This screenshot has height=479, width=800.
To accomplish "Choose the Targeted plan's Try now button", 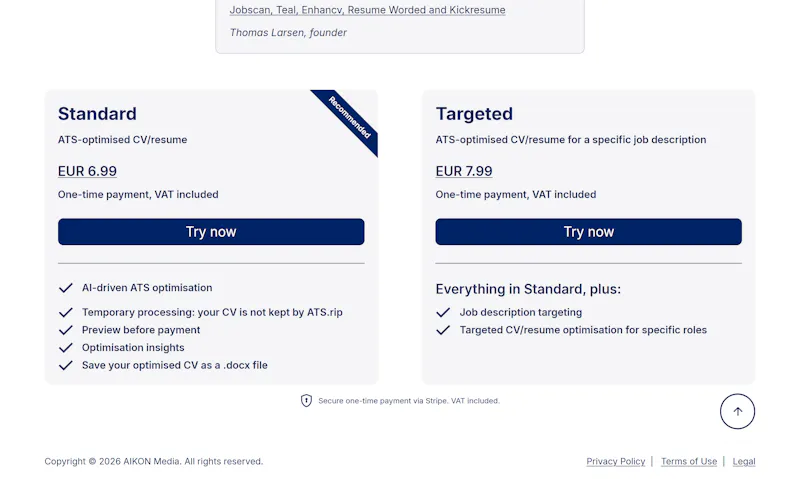I will (588, 232).
